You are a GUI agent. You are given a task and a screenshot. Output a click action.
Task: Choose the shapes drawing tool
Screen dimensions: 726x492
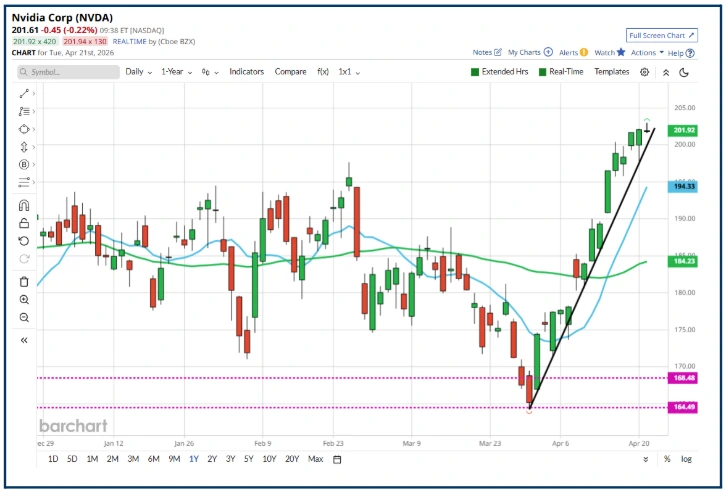(x=24, y=129)
